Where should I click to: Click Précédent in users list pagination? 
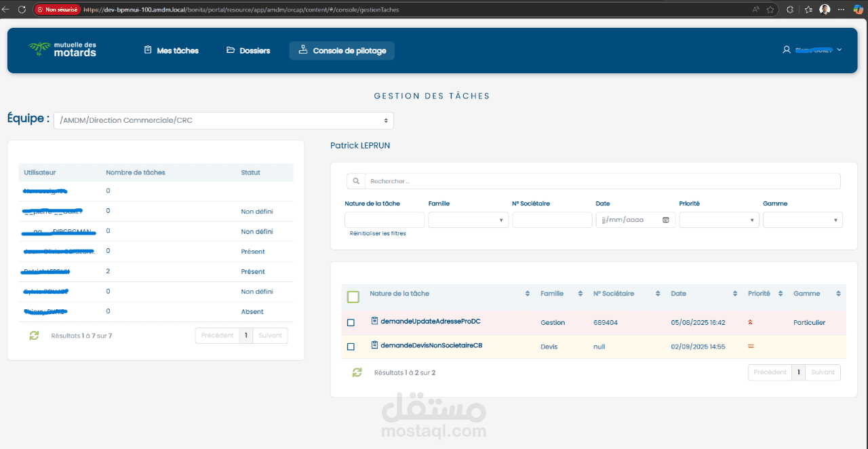click(217, 336)
